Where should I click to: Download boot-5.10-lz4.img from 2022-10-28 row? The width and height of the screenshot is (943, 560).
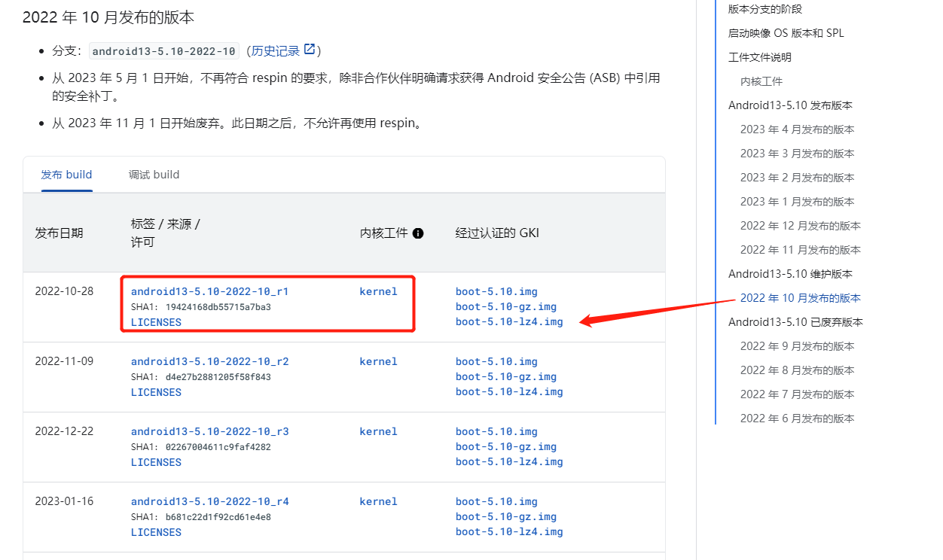coord(509,321)
